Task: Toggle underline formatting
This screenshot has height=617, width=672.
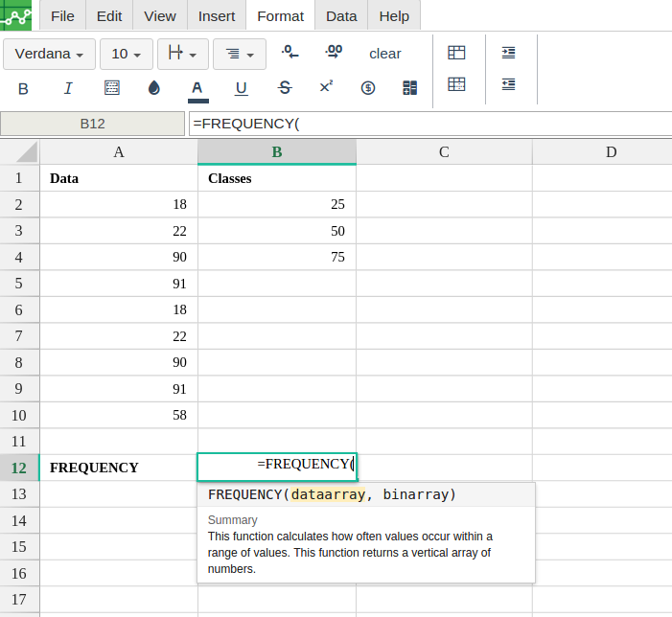Action: pos(241,88)
